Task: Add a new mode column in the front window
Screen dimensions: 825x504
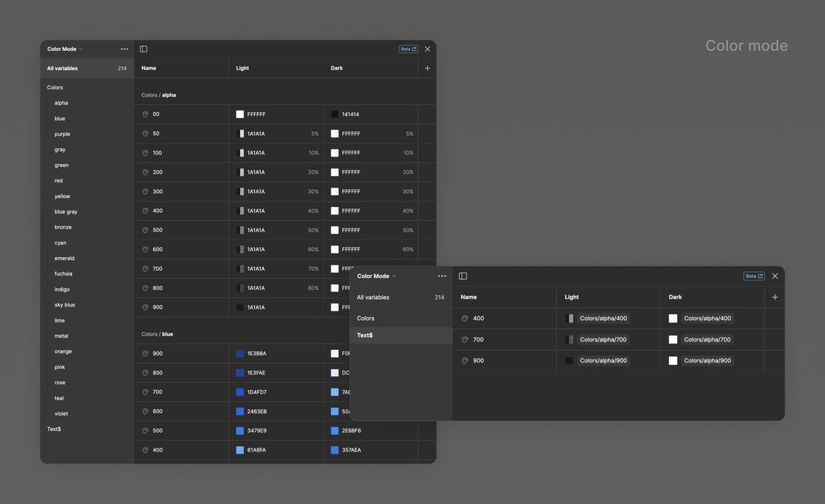Action: coord(775,297)
